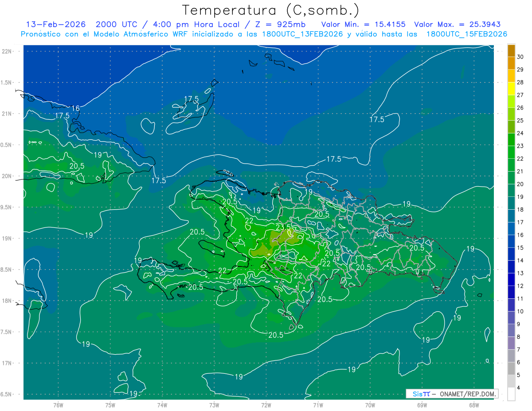The width and height of the screenshot is (532, 411).
Task: Click the "75W" longitude axis label
Action: [x=110, y=405]
